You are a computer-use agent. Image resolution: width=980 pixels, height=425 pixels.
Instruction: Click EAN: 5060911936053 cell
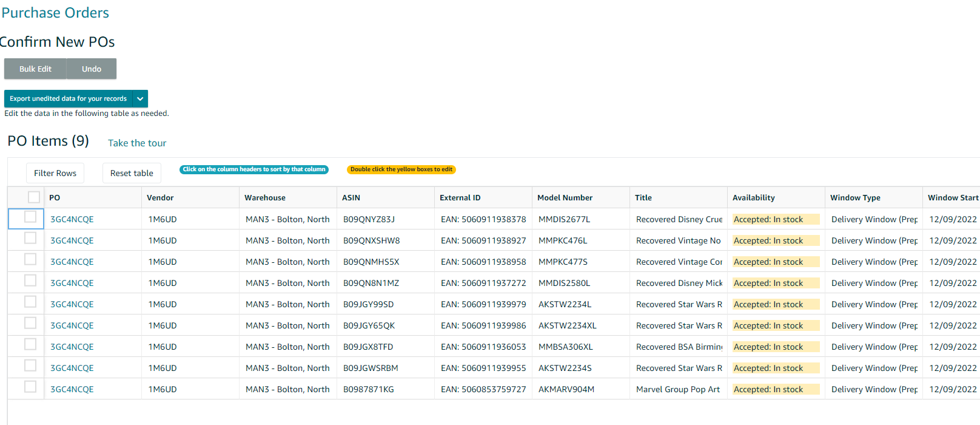click(x=483, y=347)
